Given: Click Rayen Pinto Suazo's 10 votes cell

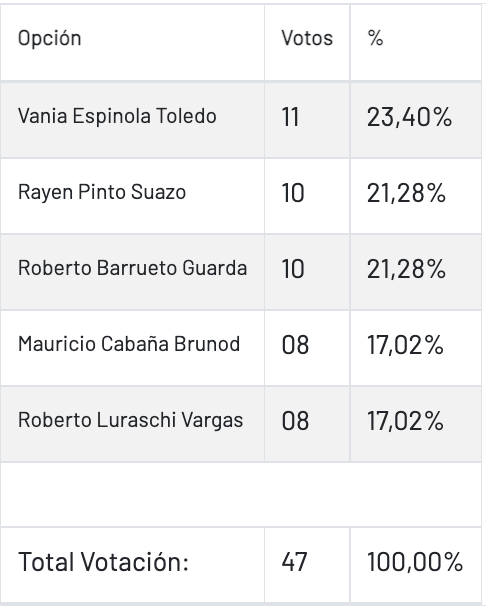Looking at the screenshot, I should coord(307,196).
